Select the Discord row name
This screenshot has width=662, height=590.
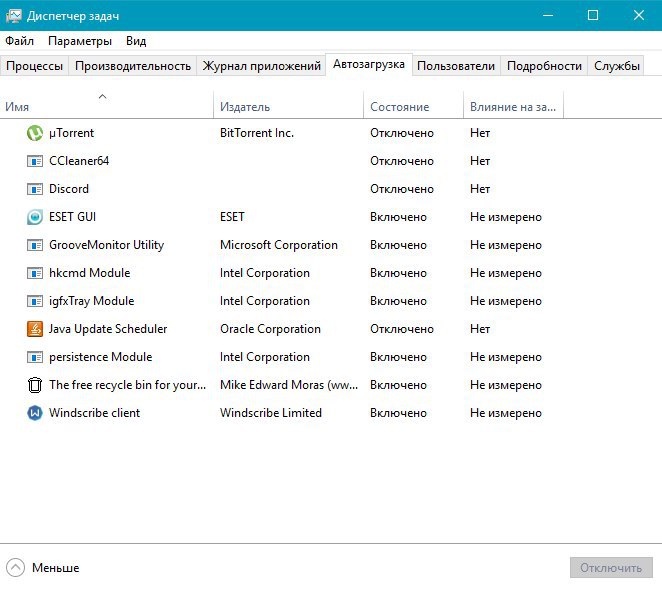(69, 189)
